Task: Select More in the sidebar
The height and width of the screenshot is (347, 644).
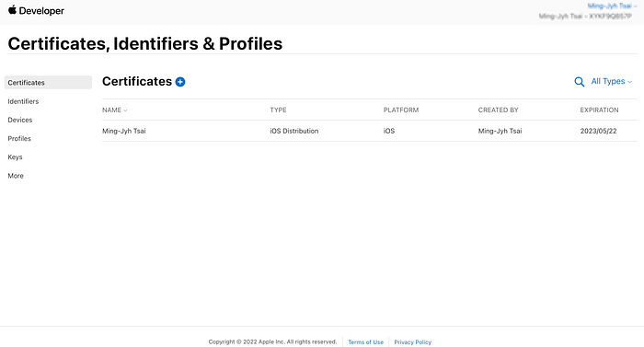Action: (16, 176)
